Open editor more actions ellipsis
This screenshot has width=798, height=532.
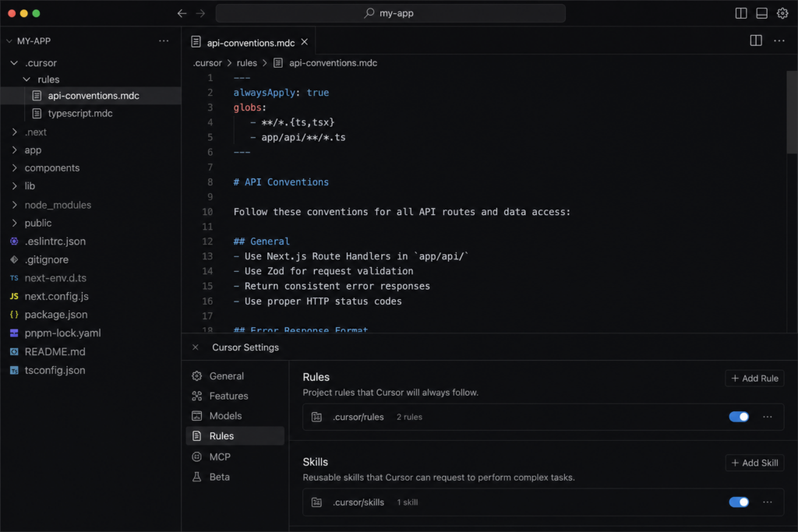[x=779, y=41]
